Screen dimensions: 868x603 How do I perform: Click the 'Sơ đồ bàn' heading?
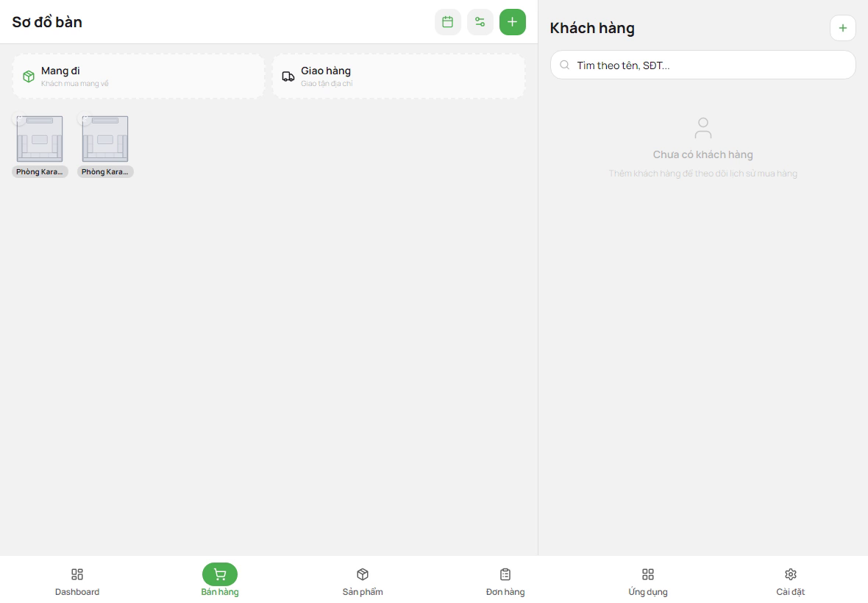tap(47, 22)
